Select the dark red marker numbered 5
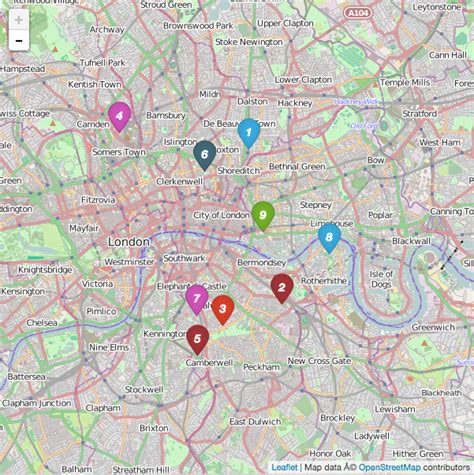 click(198, 339)
